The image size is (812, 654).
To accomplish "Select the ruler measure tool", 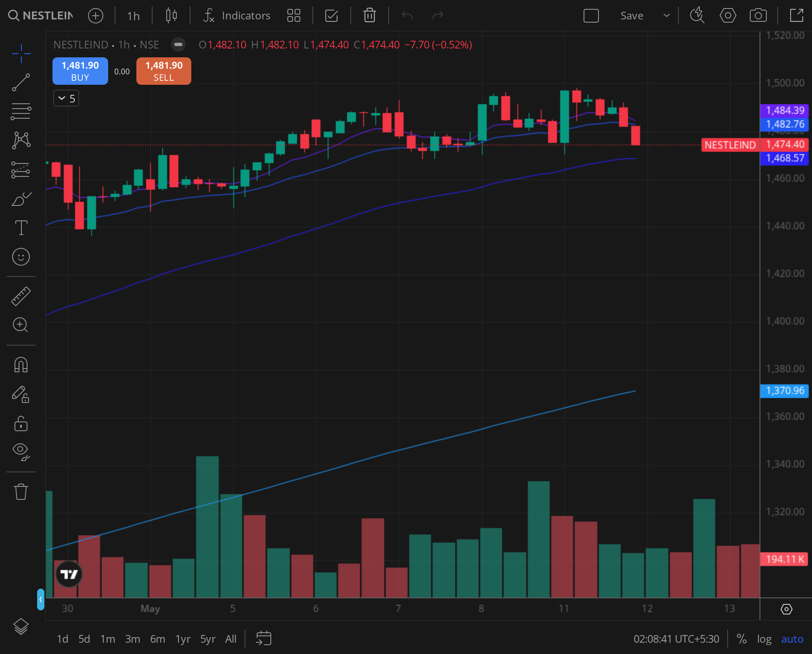I will tap(21, 296).
